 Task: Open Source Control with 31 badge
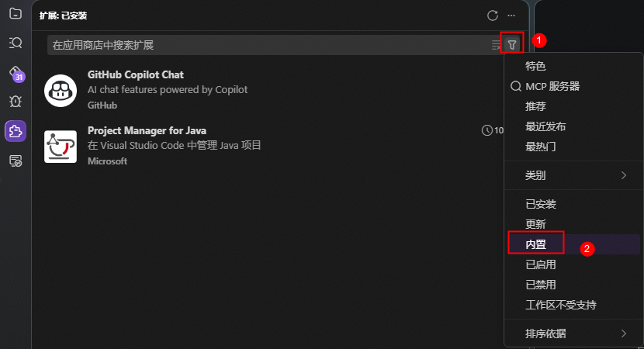pyautogui.click(x=16, y=73)
